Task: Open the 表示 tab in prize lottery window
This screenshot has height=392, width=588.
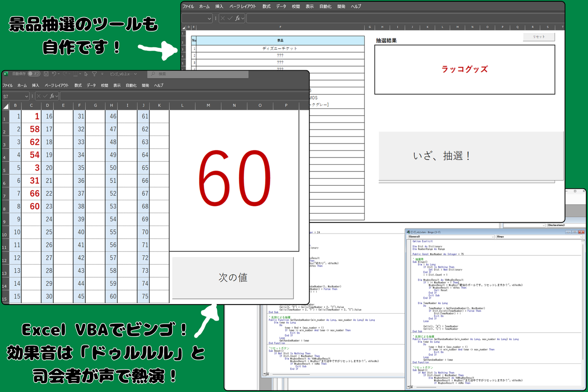Action: (x=310, y=7)
